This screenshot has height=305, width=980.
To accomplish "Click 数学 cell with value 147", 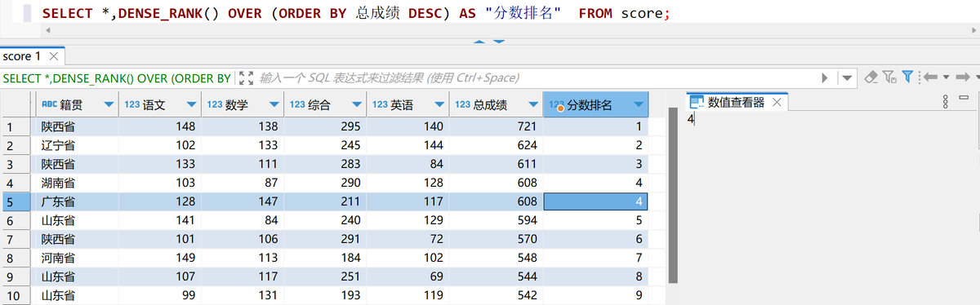I will (242, 201).
